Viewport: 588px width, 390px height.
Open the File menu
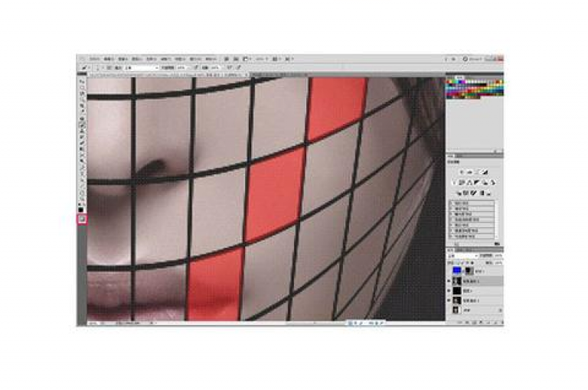95,59
